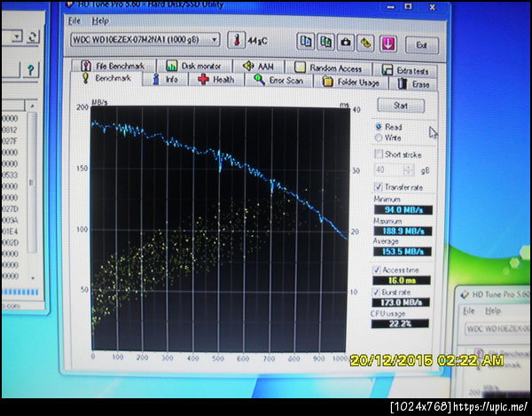
Task: Click the refresh icon in left window
Action: coord(33,36)
